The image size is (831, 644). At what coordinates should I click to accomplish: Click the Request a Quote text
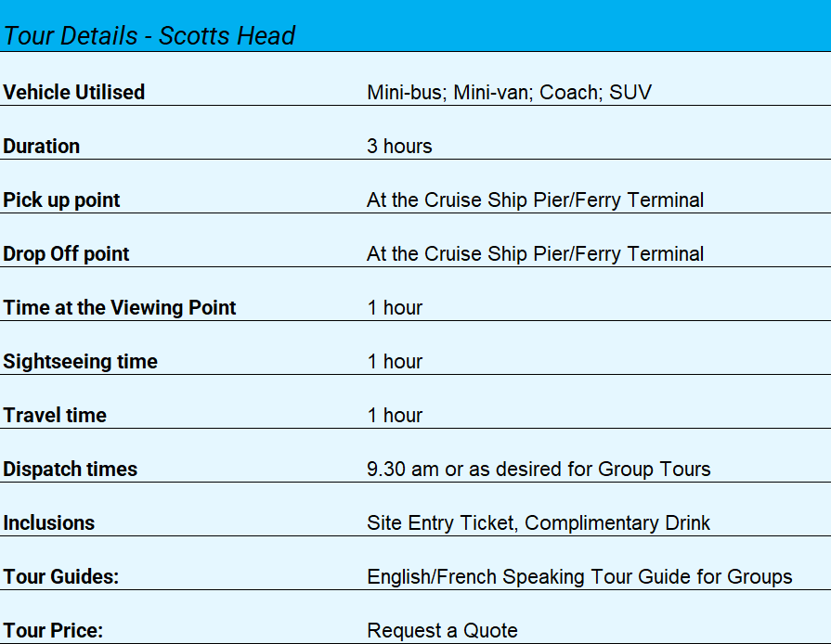[x=442, y=631]
